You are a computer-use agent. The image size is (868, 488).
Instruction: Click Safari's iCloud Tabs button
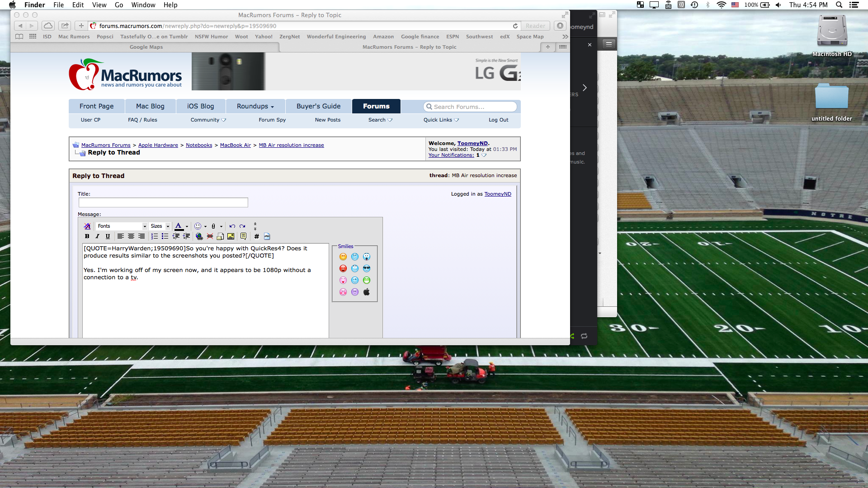(x=48, y=26)
